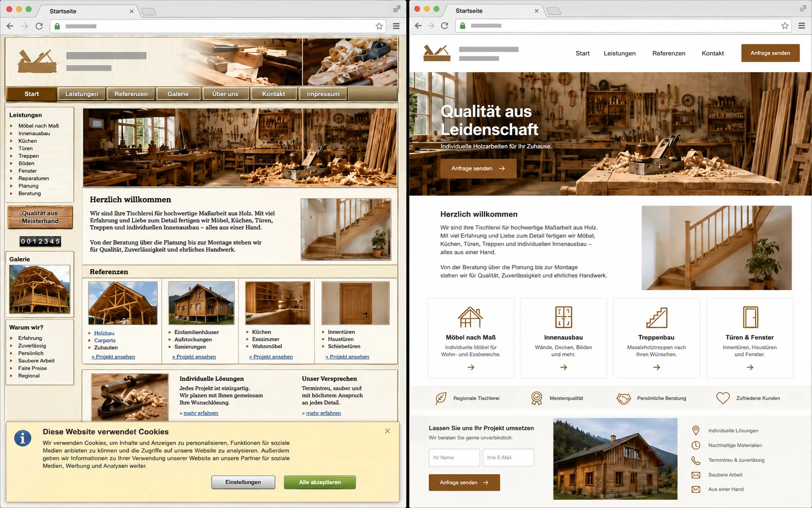Viewport: 812px width, 508px height.
Task: Open the Impressum tab on the left site
Action: 323,94
